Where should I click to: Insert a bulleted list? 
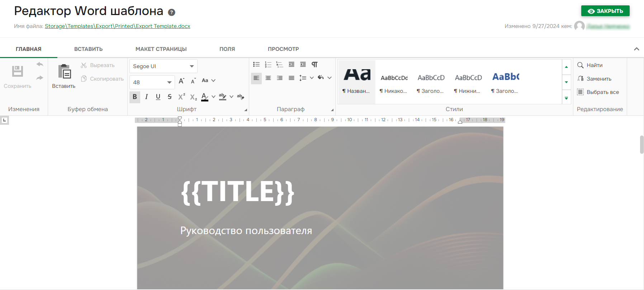pos(256,65)
